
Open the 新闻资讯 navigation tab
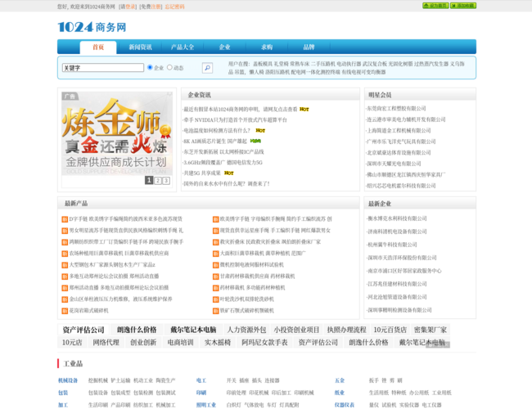[140, 47]
